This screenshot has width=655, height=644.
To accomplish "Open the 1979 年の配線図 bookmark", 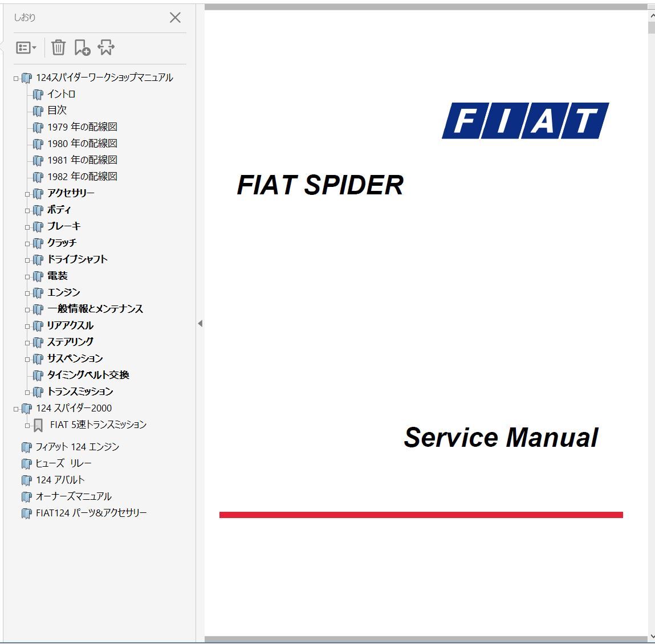I will (x=82, y=127).
